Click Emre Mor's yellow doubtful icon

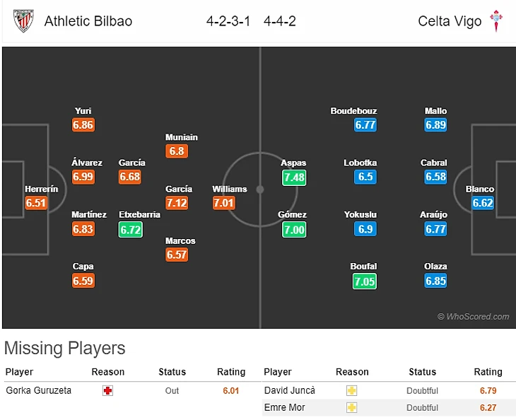click(x=351, y=407)
